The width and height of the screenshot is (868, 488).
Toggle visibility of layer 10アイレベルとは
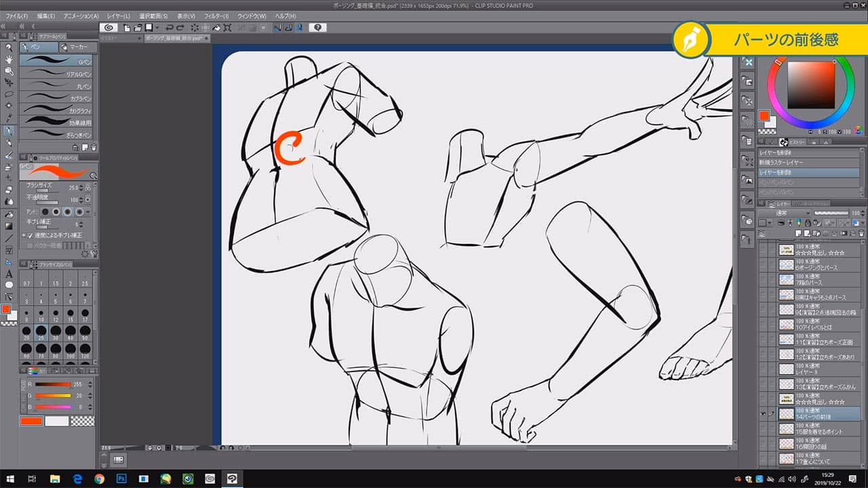coord(764,324)
